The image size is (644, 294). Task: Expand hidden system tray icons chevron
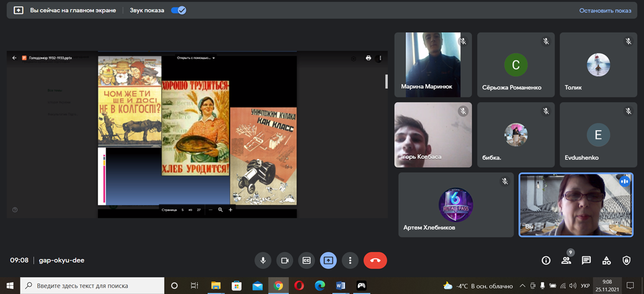523,286
